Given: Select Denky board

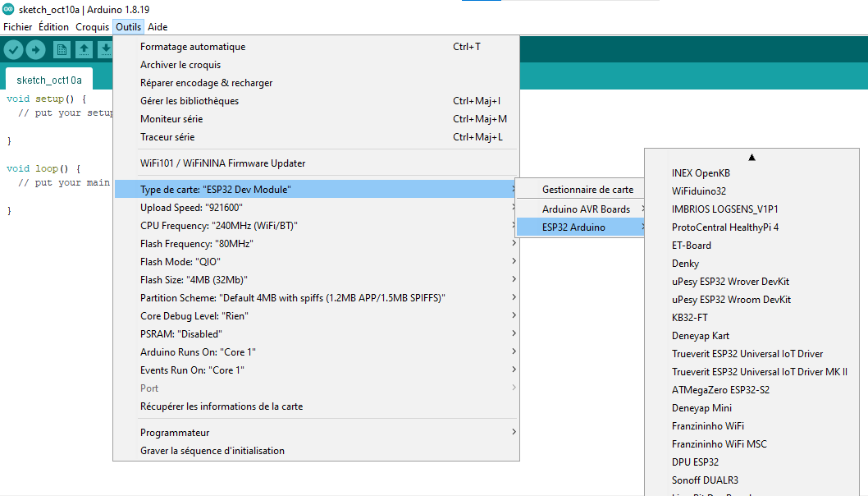Looking at the screenshot, I should pyautogui.click(x=752, y=264).
